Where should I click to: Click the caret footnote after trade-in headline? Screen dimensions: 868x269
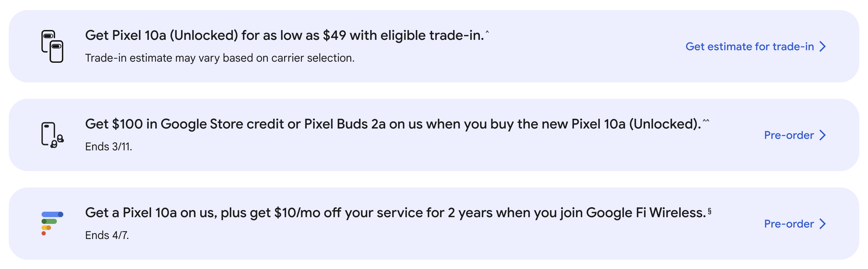[x=487, y=32]
